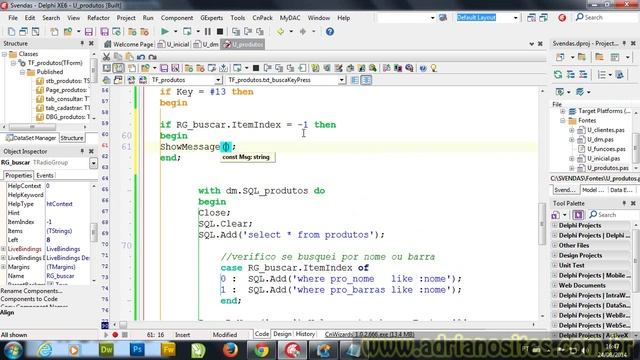The height and width of the screenshot is (360, 640).
Task: Open the MyDAC menu
Action: 290,18
